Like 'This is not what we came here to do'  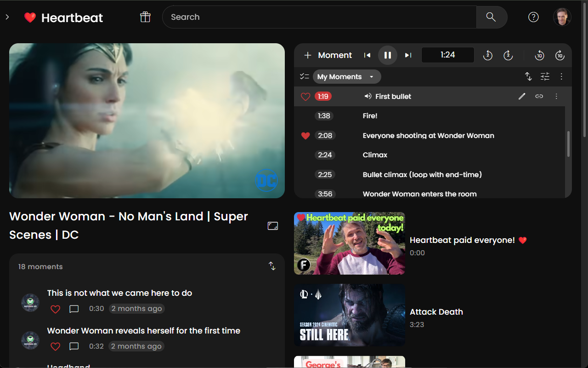[x=55, y=309]
